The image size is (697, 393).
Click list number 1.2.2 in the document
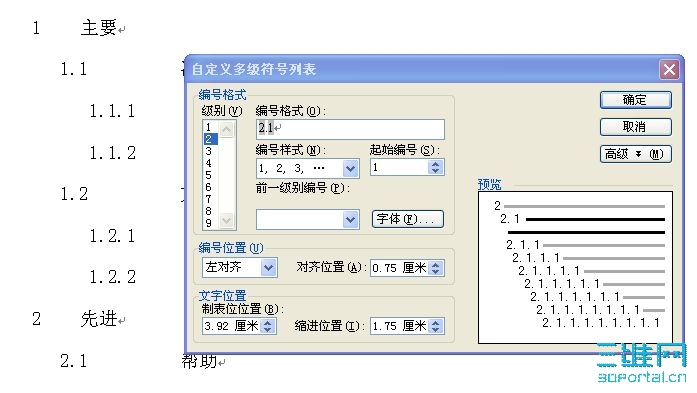[x=112, y=277]
